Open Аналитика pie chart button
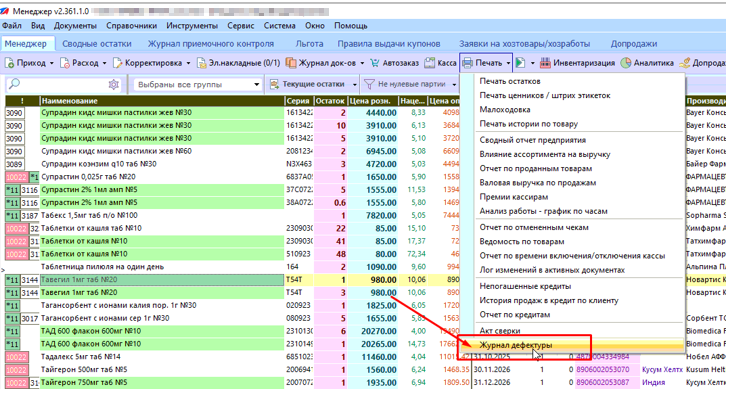The image size is (741, 410). (x=647, y=63)
